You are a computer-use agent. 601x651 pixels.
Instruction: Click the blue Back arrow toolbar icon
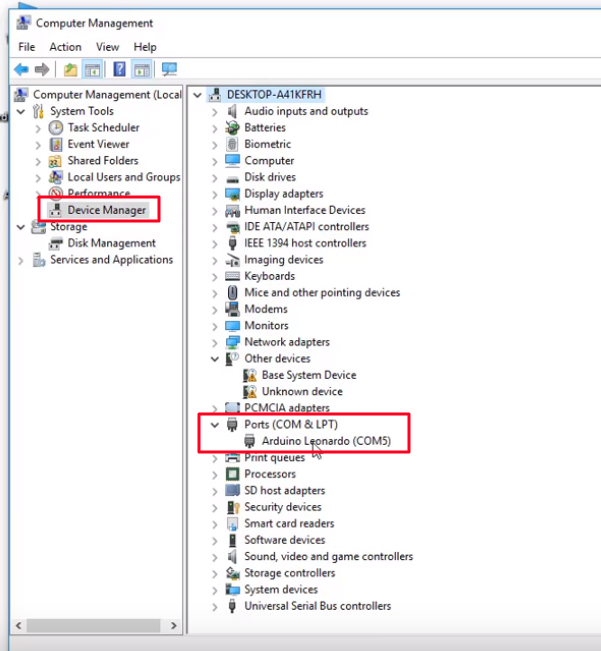[x=21, y=69]
